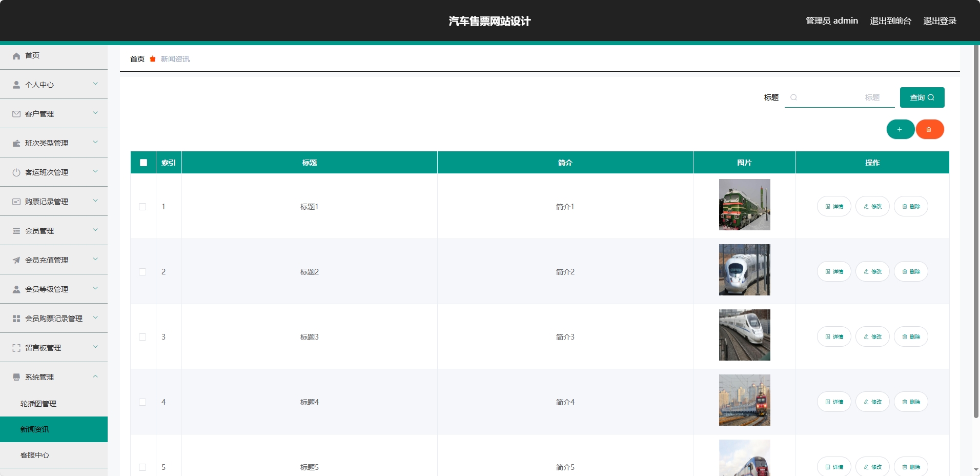
Task: Click the train thumbnail in row 3
Action: [x=745, y=335]
